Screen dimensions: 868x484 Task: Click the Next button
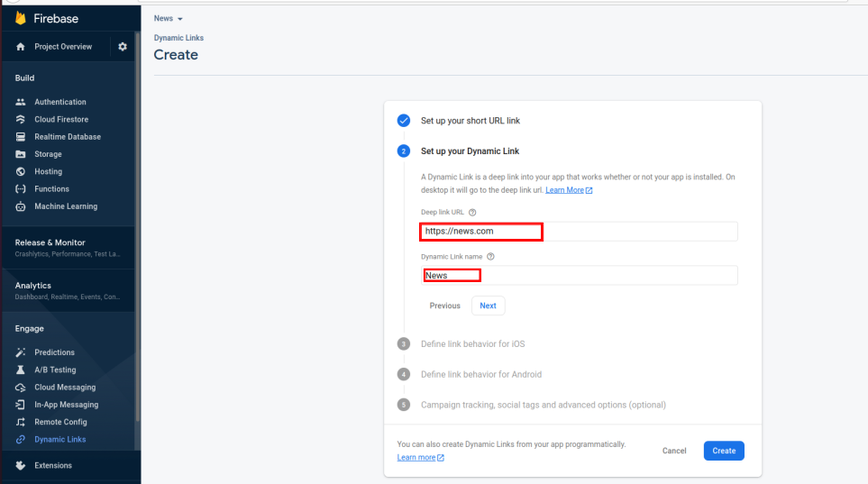[x=488, y=306]
